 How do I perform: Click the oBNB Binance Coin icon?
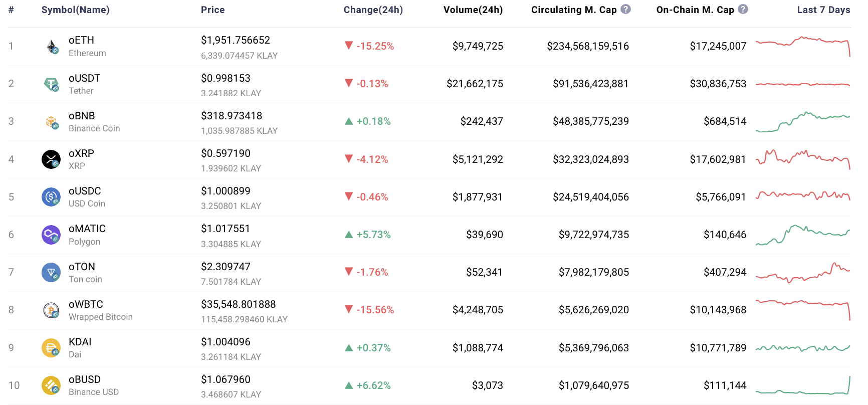pyautogui.click(x=51, y=122)
